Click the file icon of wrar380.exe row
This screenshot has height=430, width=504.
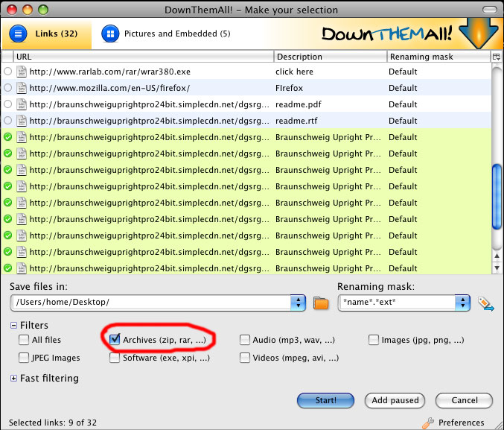pos(22,72)
